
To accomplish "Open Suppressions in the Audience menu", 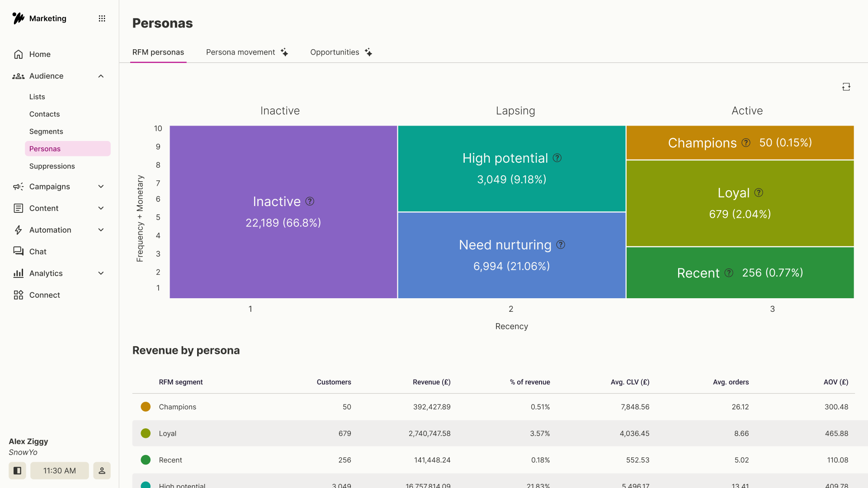I will point(52,166).
